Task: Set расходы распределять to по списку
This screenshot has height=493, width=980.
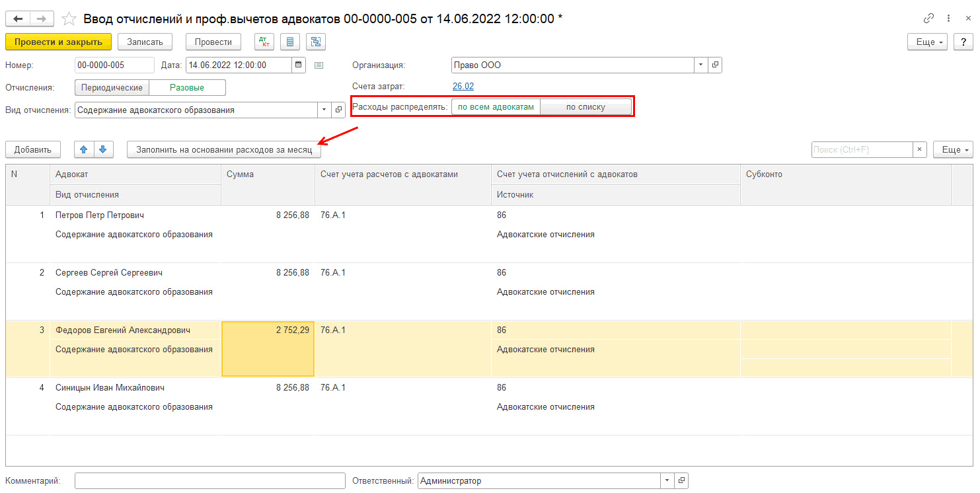Action: tap(585, 107)
